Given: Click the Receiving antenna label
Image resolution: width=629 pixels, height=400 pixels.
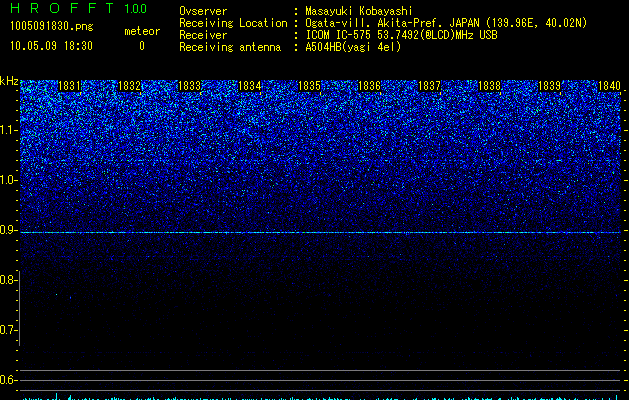Looking at the screenshot, I should tap(230, 47).
